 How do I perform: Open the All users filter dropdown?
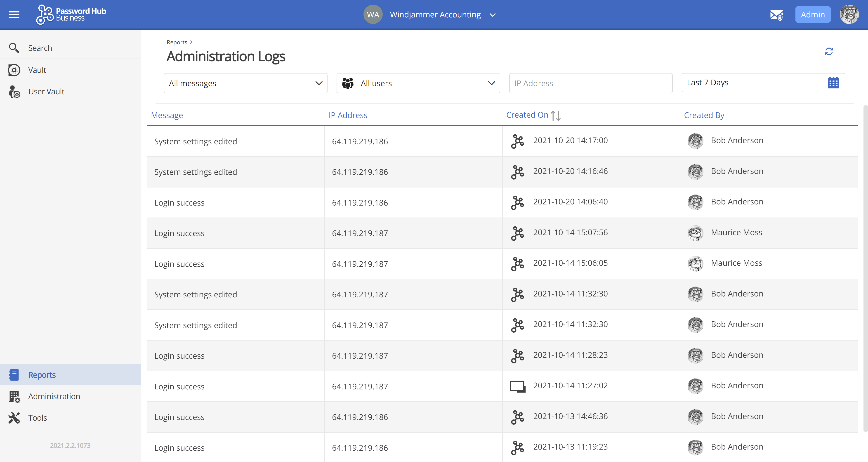click(418, 83)
